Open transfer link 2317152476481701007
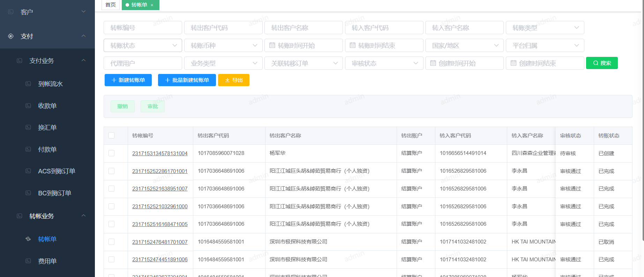The width and height of the screenshot is (644, 277). coord(160,242)
